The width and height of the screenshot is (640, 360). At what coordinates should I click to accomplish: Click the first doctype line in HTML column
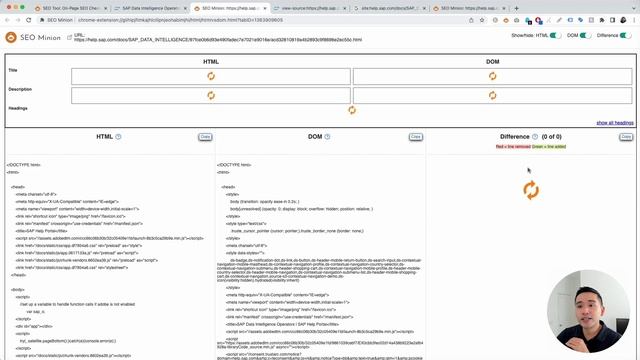coord(23,165)
